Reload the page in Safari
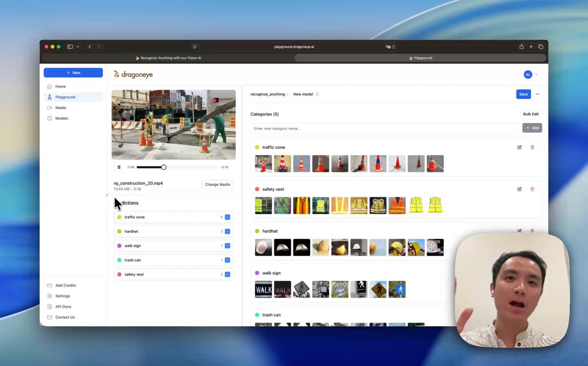Screen dimensions: 588x366 coord(393,47)
